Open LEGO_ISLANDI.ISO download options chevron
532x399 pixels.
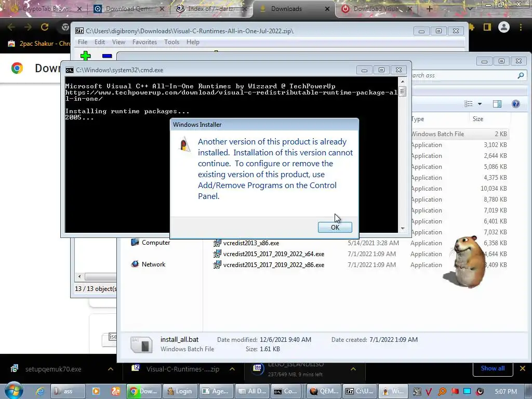[x=353, y=369]
